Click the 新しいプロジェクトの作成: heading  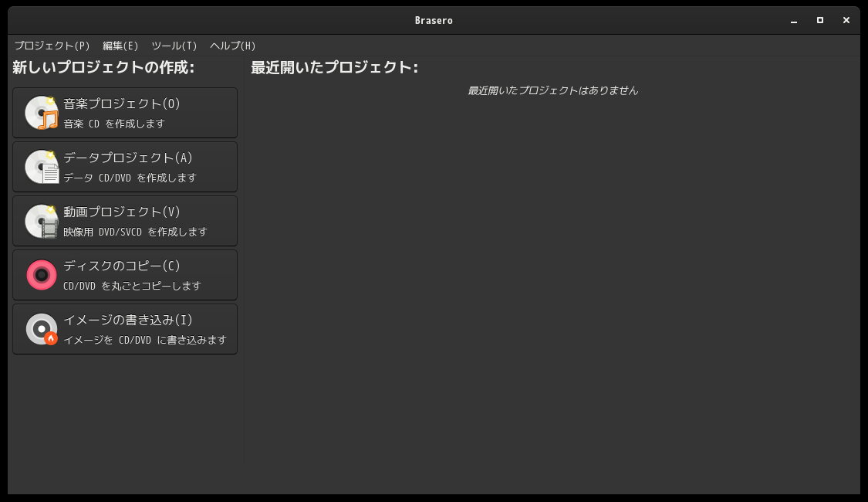[x=103, y=68]
